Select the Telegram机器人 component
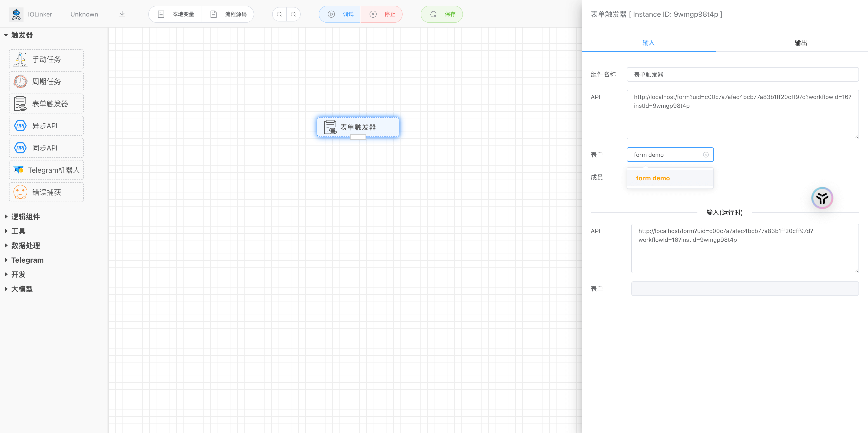This screenshot has height=433, width=868. (x=46, y=170)
